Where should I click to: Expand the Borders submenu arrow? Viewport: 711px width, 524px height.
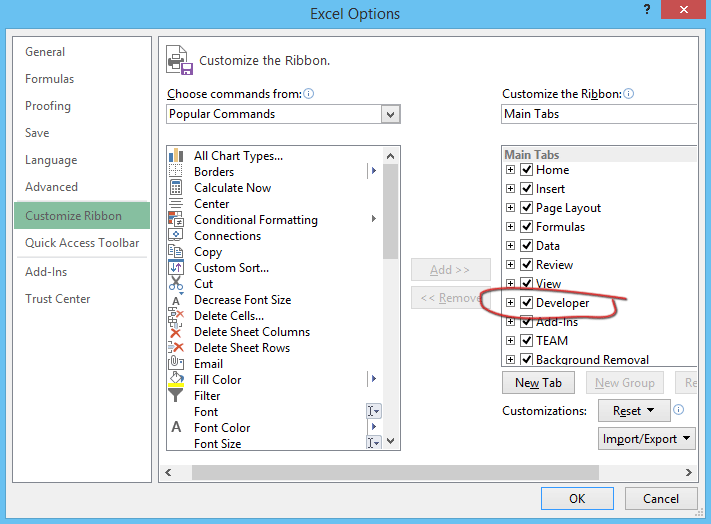point(374,171)
